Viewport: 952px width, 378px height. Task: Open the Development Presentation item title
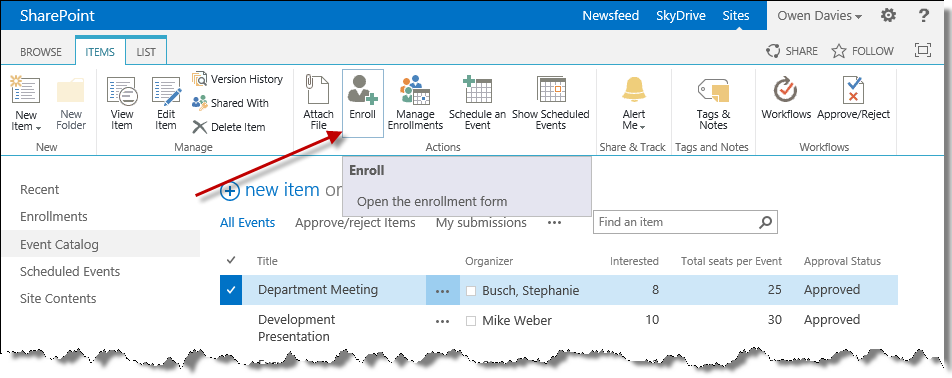[296, 328]
